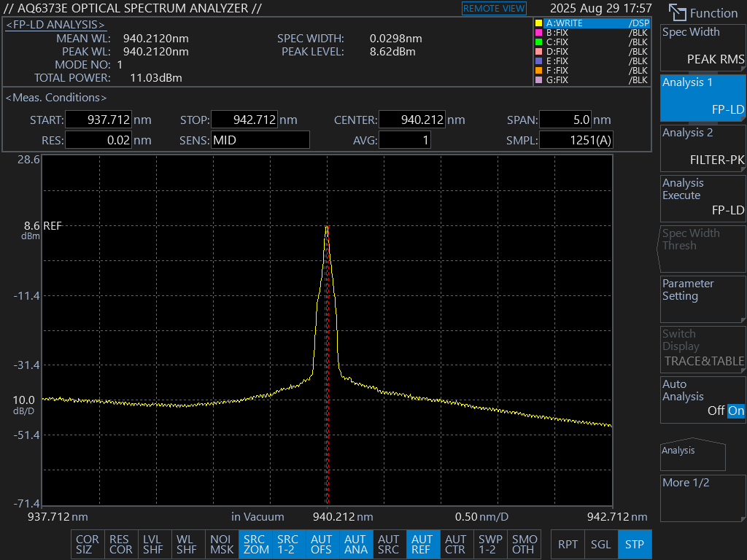Click the SRC ZOM indicator
This screenshot has width=747, height=560.
(x=255, y=545)
